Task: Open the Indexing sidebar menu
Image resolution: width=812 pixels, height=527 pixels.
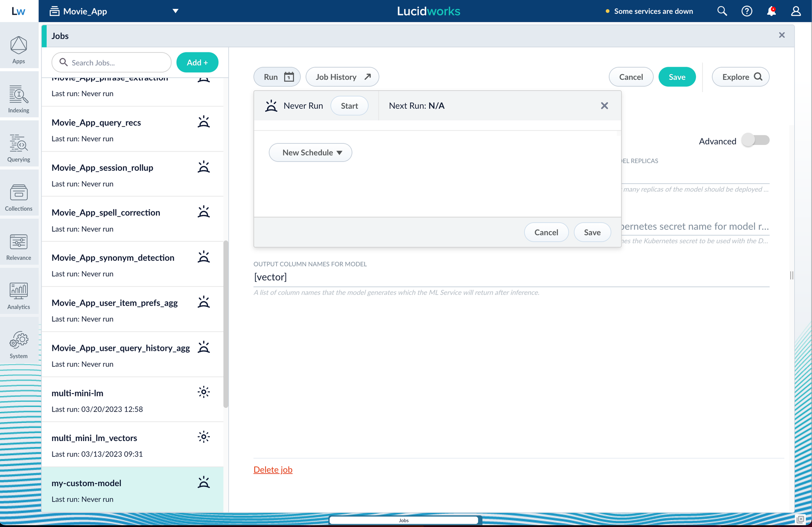Action: click(18, 99)
